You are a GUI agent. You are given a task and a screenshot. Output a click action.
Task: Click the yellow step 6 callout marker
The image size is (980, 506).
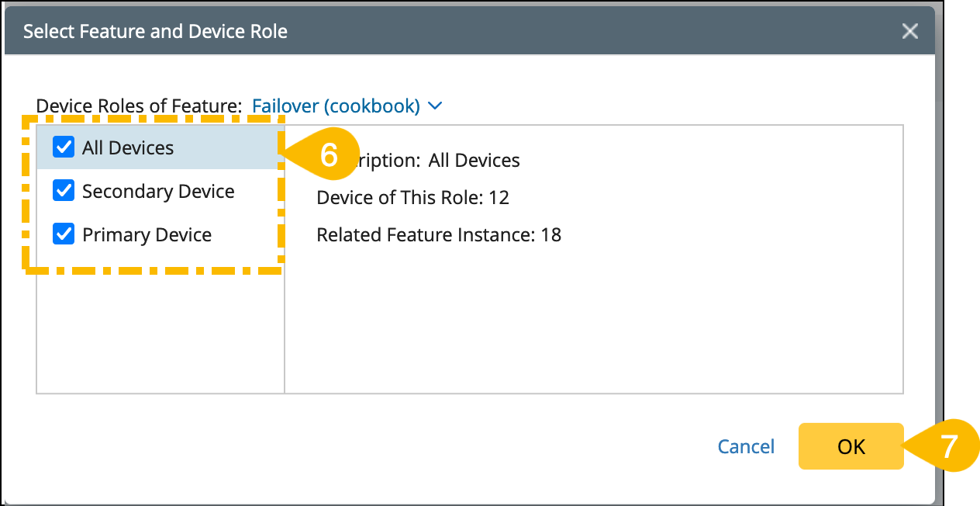330,154
